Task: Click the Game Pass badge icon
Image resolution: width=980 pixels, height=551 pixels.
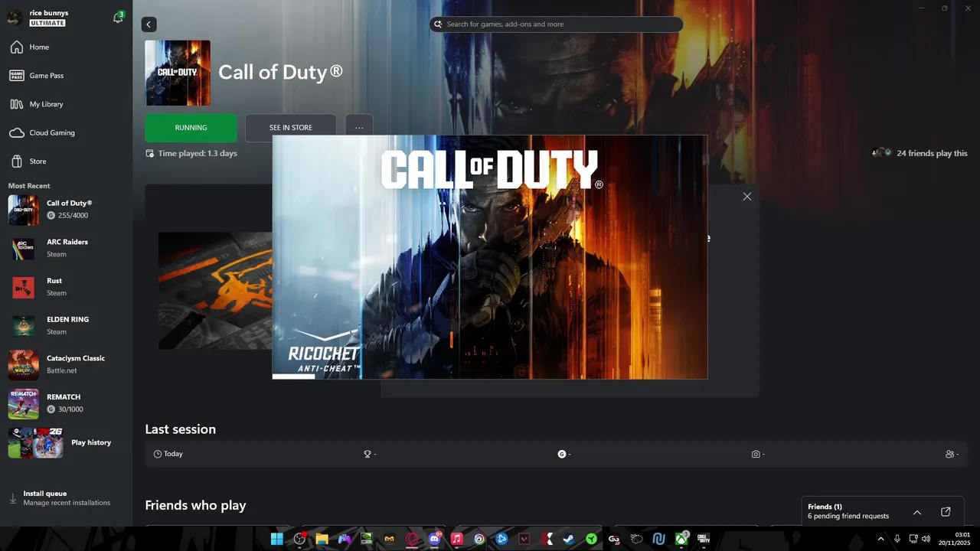Action: 16,76
